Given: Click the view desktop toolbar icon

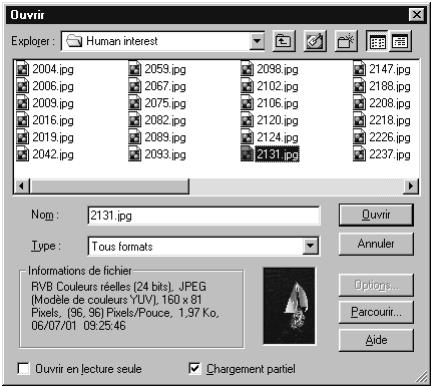Looking at the screenshot, I should click(315, 41).
